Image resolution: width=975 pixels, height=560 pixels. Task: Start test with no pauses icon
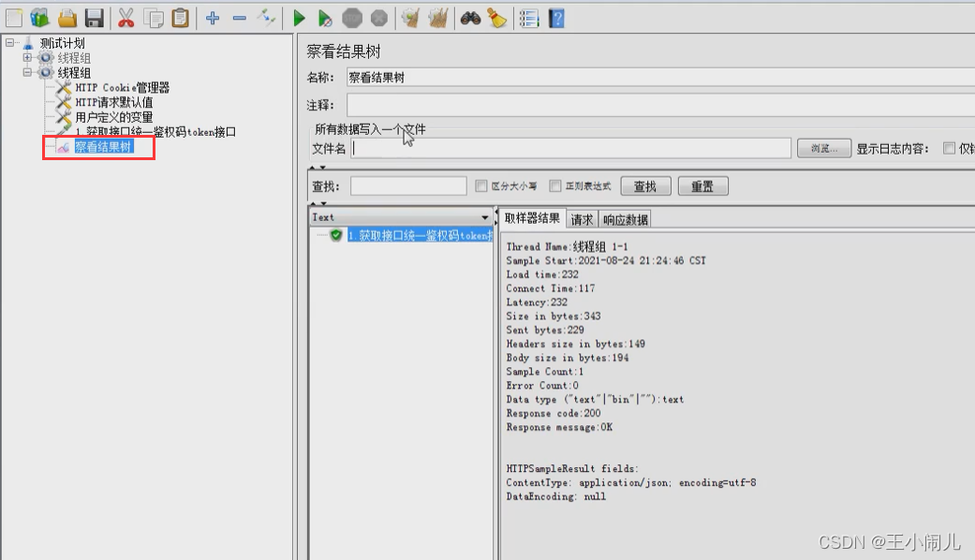click(x=325, y=18)
